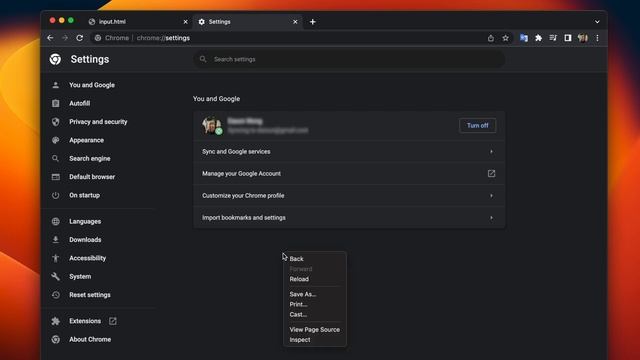Image resolution: width=640 pixels, height=360 pixels.
Task: Click the Chrome logo beside Settings title
Action: click(56, 59)
